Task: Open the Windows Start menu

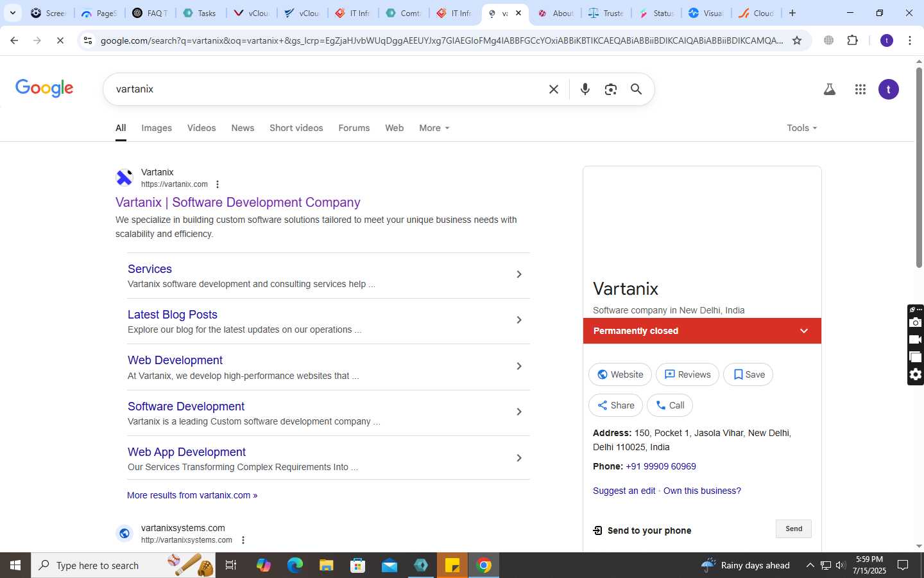Action: click(15, 565)
